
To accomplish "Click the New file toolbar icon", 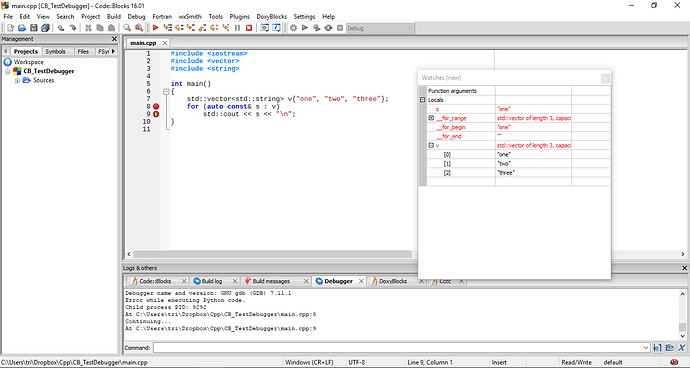I will (x=11, y=28).
